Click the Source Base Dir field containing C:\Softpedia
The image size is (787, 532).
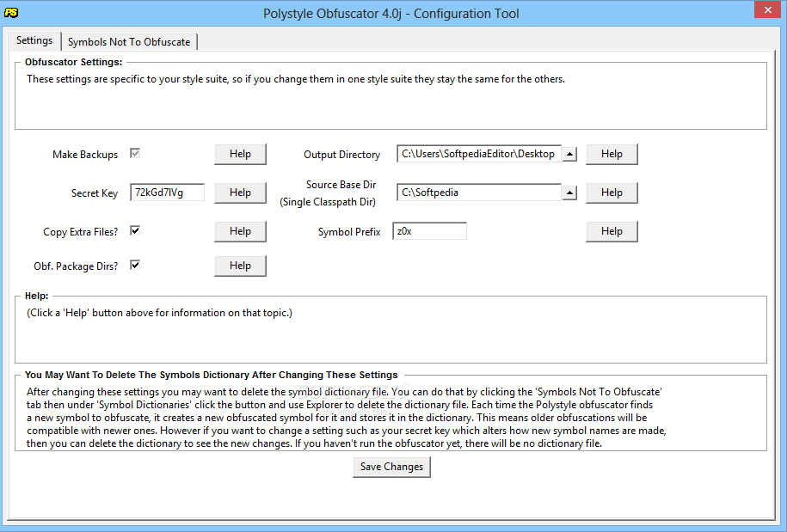pyautogui.click(x=479, y=193)
